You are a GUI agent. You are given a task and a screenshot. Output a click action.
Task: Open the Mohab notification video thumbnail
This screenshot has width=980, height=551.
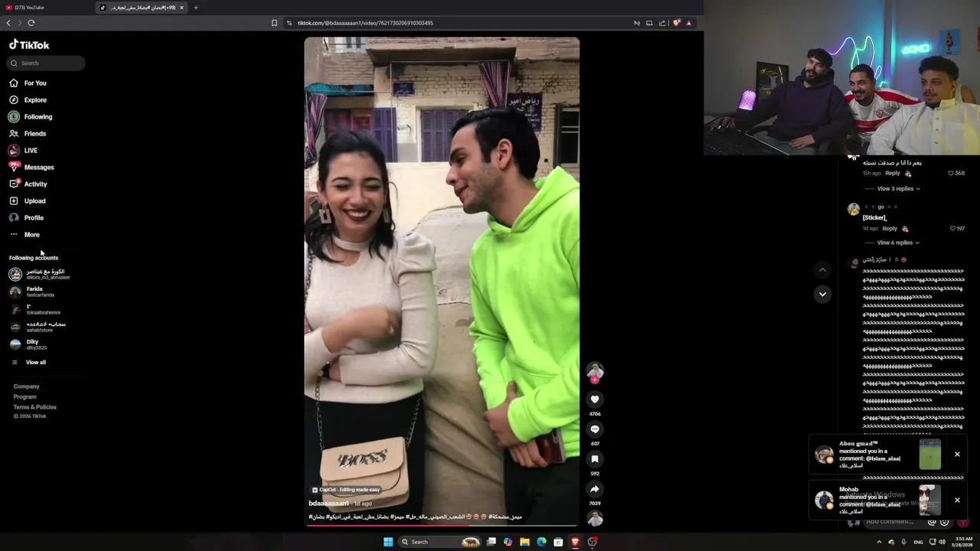coord(930,500)
